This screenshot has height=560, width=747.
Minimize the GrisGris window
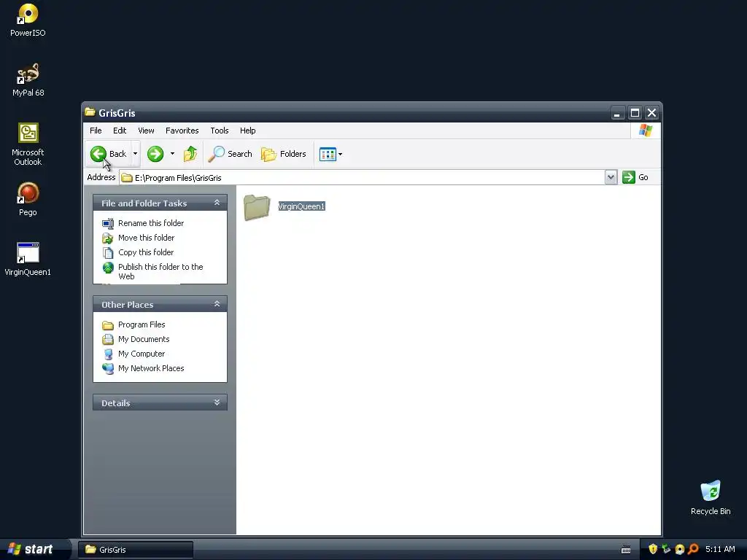[617, 113]
